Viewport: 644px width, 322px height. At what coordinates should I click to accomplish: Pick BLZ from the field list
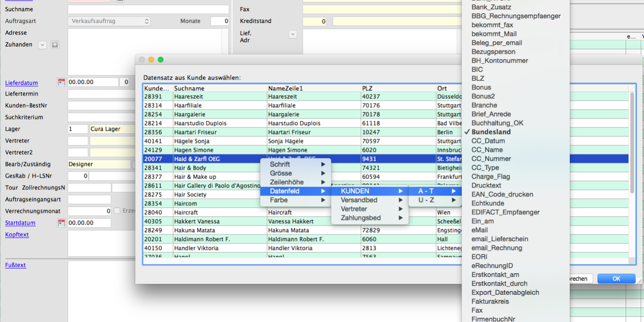[x=516, y=79]
